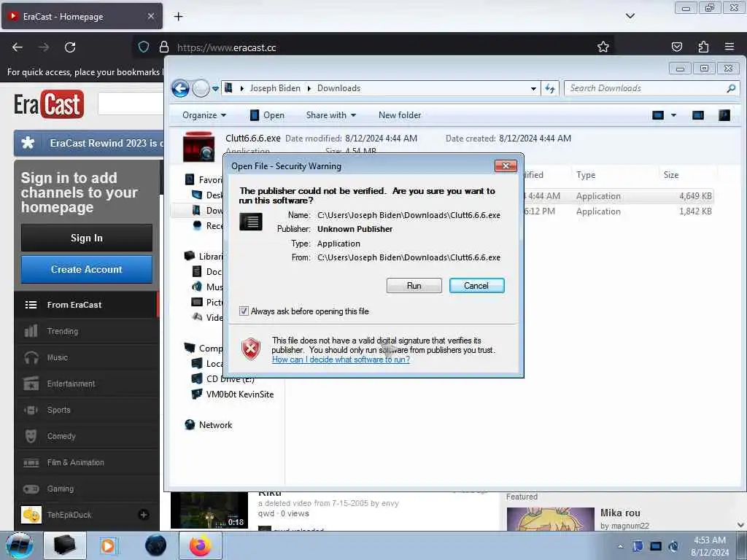Screen dimensions: 747x560
Task: Expand the address bar history dropdown
Action: pos(533,88)
